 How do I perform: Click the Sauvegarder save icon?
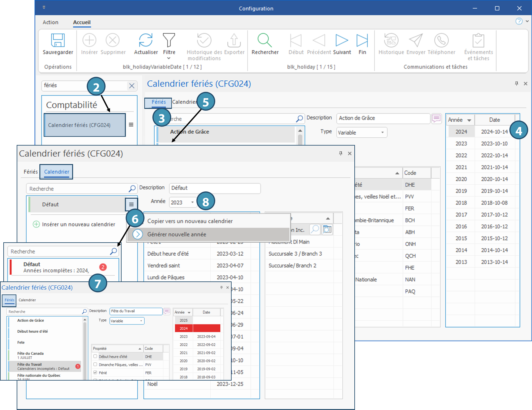(x=58, y=40)
